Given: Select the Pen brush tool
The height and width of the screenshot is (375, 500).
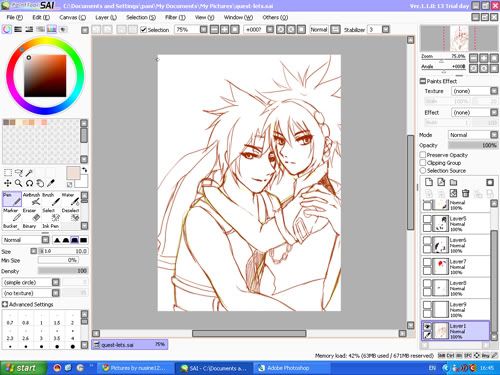Looking at the screenshot, I should coord(12,199).
